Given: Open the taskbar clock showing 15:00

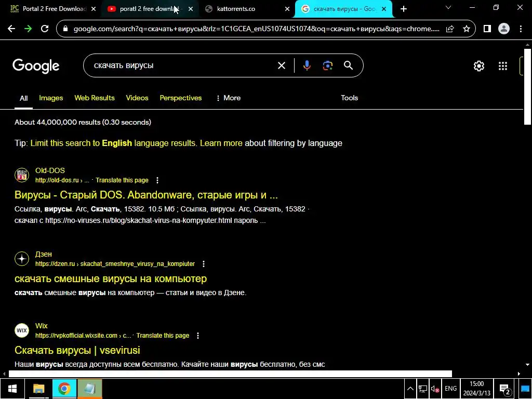Looking at the screenshot, I should click(x=477, y=389).
